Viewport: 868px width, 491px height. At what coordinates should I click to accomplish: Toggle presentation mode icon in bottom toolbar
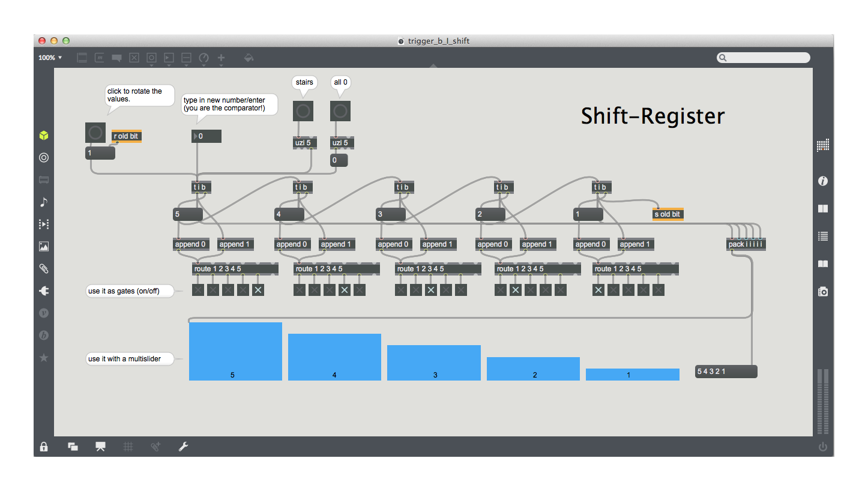click(x=100, y=447)
